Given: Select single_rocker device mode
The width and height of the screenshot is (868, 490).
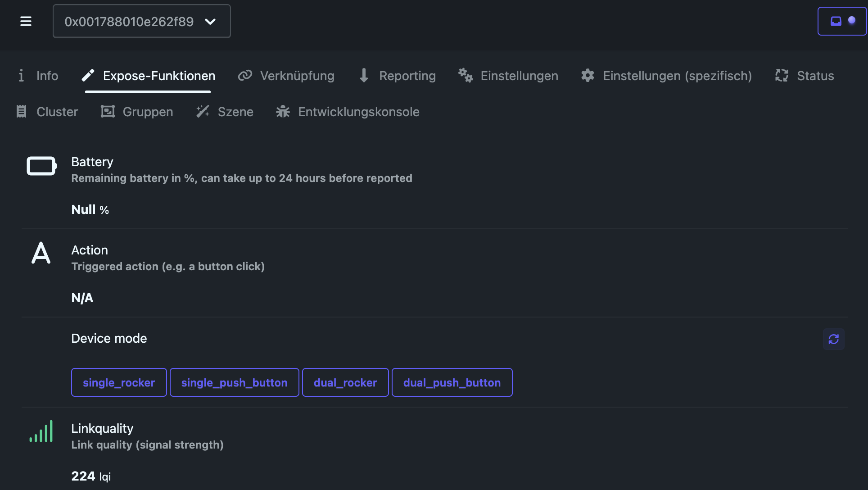Looking at the screenshot, I should pos(119,382).
